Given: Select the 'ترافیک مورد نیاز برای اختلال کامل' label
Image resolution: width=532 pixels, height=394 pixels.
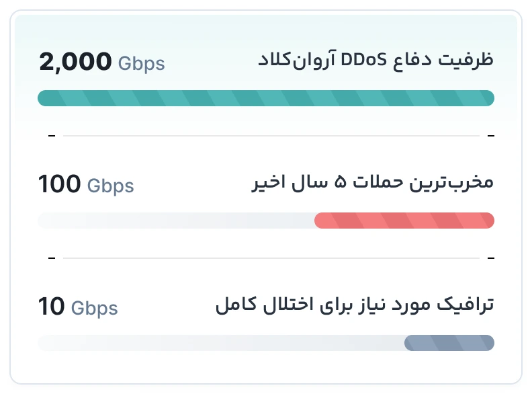Looking at the screenshot, I should [x=355, y=305].
